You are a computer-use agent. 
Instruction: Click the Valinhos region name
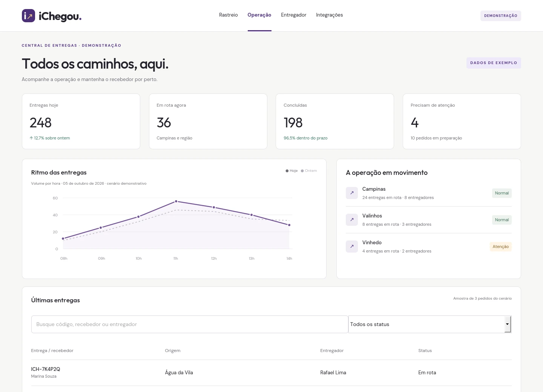(x=372, y=216)
